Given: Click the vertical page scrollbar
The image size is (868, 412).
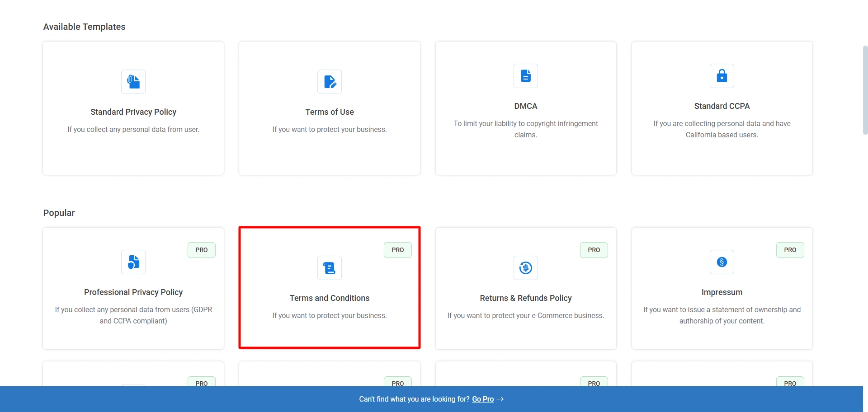Looking at the screenshot, I should [865, 90].
